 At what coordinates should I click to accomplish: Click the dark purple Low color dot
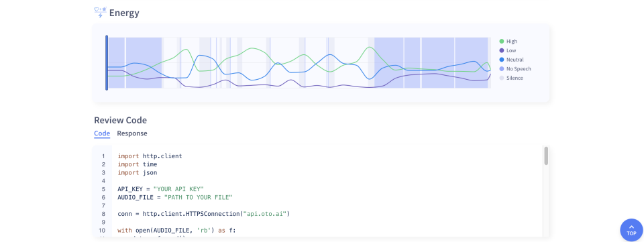502,50
